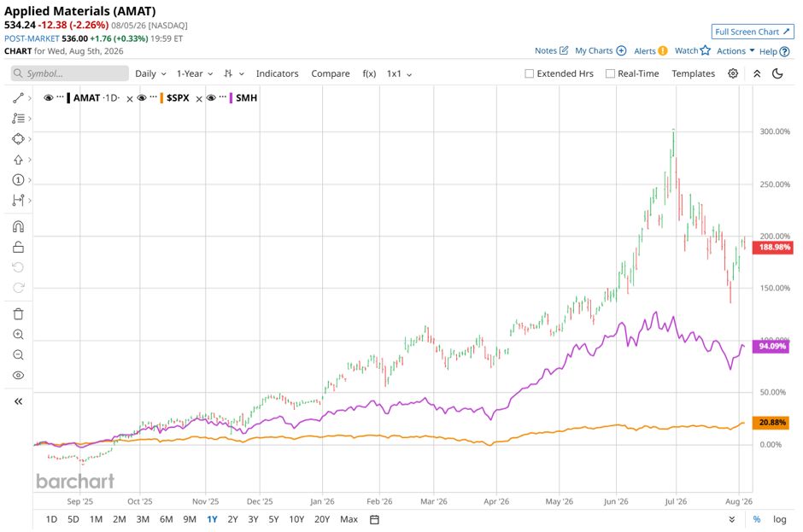Click the SMH purple color swatch

point(231,98)
